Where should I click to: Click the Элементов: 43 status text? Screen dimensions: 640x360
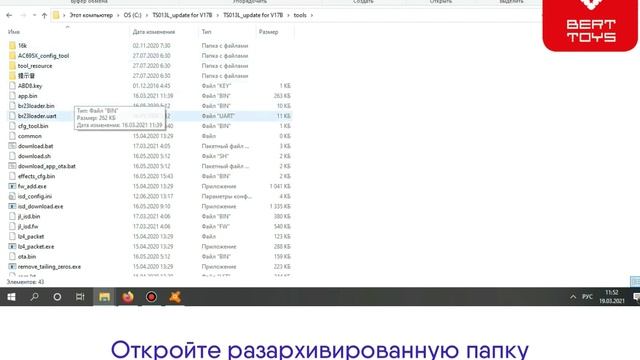25,282
